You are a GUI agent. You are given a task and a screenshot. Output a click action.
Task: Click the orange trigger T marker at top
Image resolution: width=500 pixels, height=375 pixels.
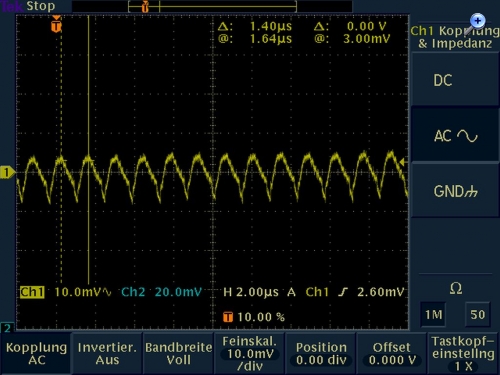pos(56,25)
